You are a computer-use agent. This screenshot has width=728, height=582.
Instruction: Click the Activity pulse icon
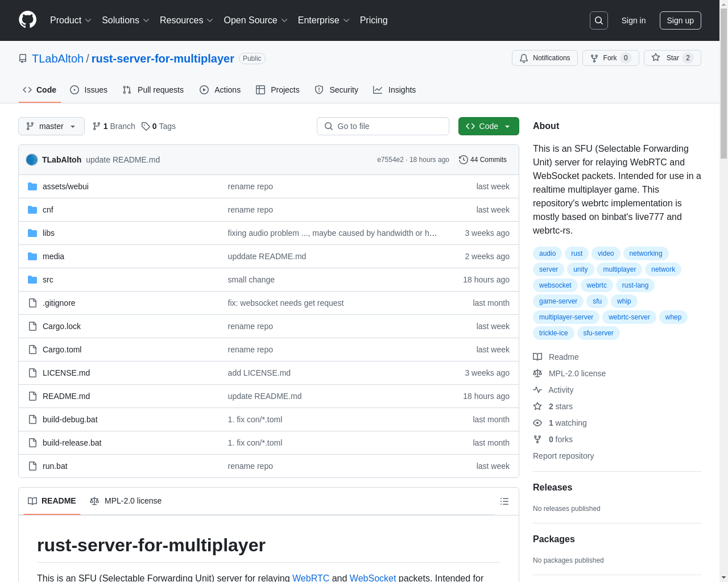pyautogui.click(x=537, y=390)
